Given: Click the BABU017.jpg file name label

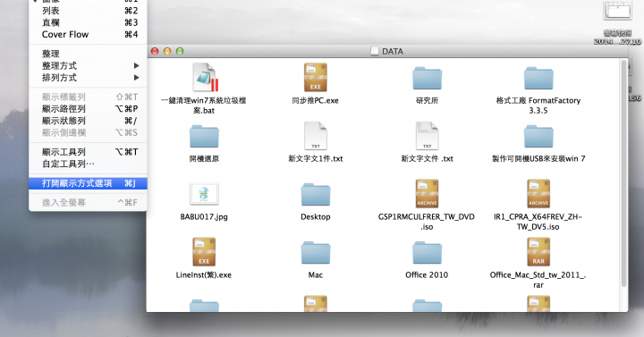Looking at the screenshot, I should 204,216.
